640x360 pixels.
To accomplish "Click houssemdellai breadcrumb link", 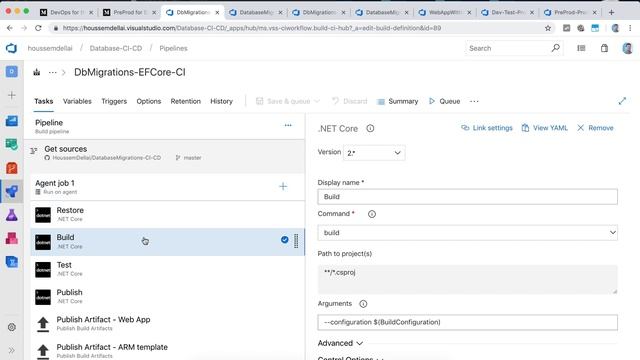I will (x=50, y=48).
